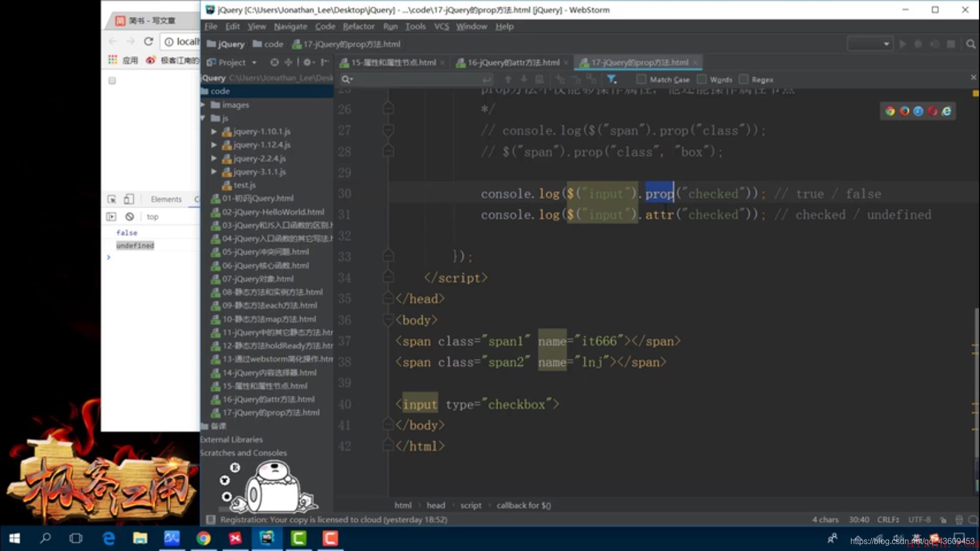980x551 pixels.
Task: Open in Safari from browser popup
Action: pos(918,111)
